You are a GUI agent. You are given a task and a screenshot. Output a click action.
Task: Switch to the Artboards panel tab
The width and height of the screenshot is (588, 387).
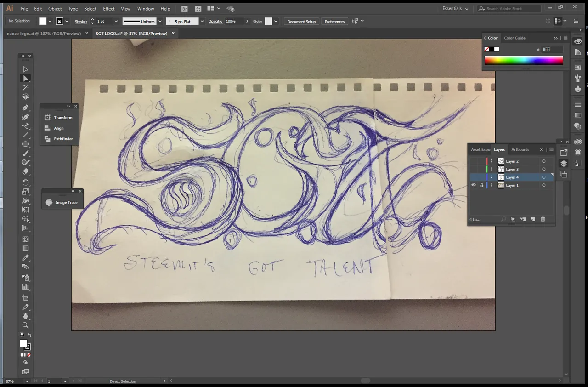point(520,149)
